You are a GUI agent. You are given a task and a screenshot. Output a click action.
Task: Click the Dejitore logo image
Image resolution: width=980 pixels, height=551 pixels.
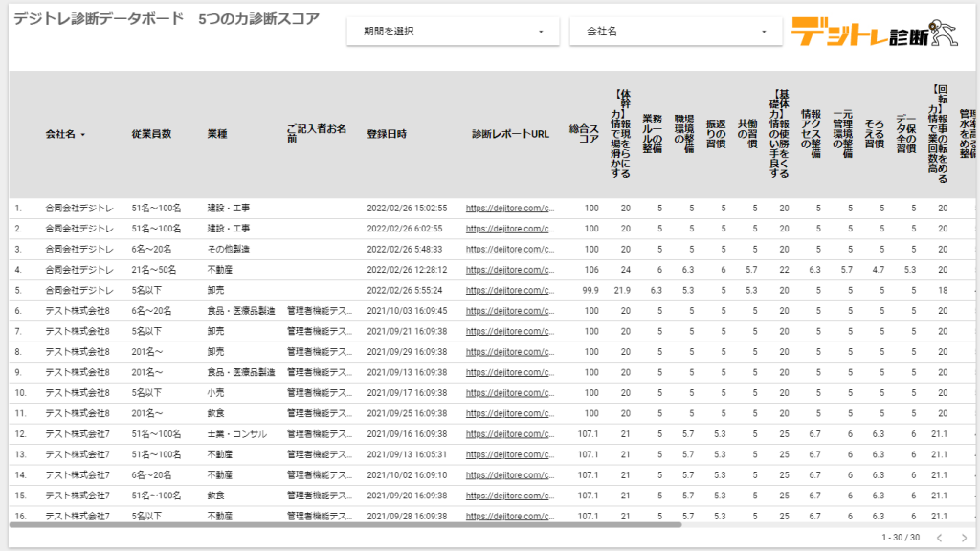(x=874, y=33)
